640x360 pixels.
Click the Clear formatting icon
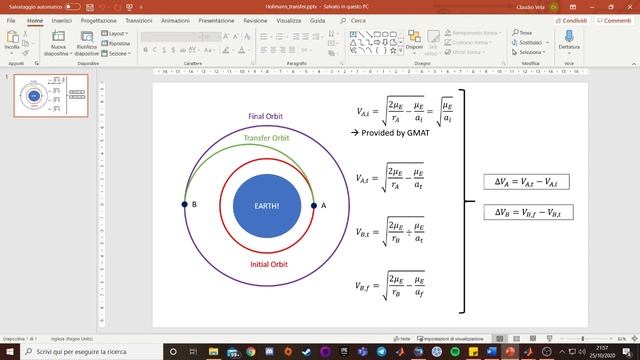click(247, 37)
